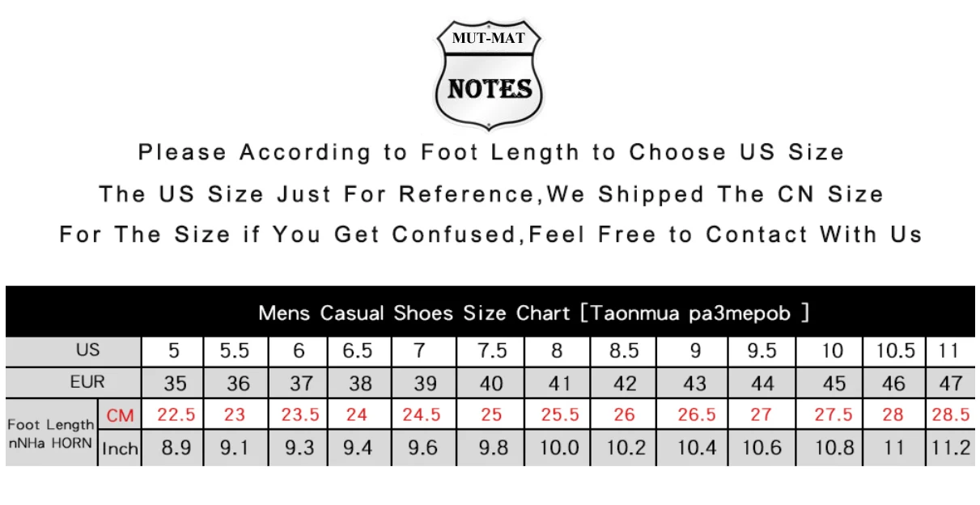
Task: Select US size 11 cell
Action: 952,351
